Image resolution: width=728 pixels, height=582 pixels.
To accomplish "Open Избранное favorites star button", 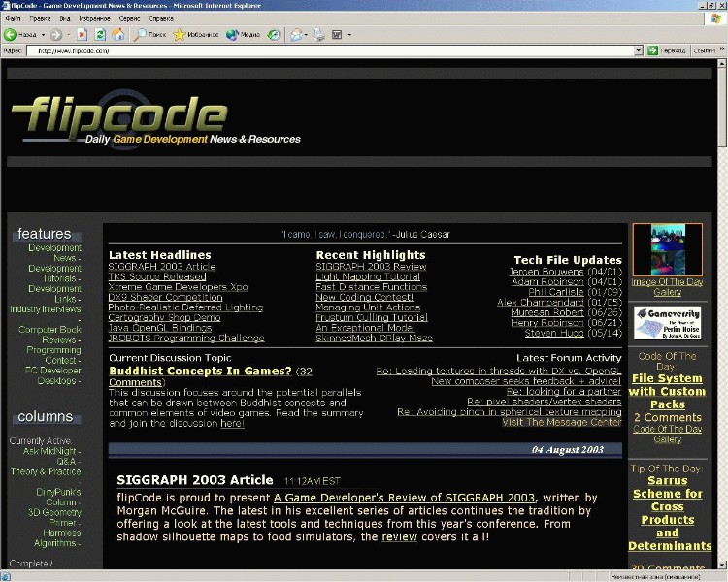I will click(195, 34).
